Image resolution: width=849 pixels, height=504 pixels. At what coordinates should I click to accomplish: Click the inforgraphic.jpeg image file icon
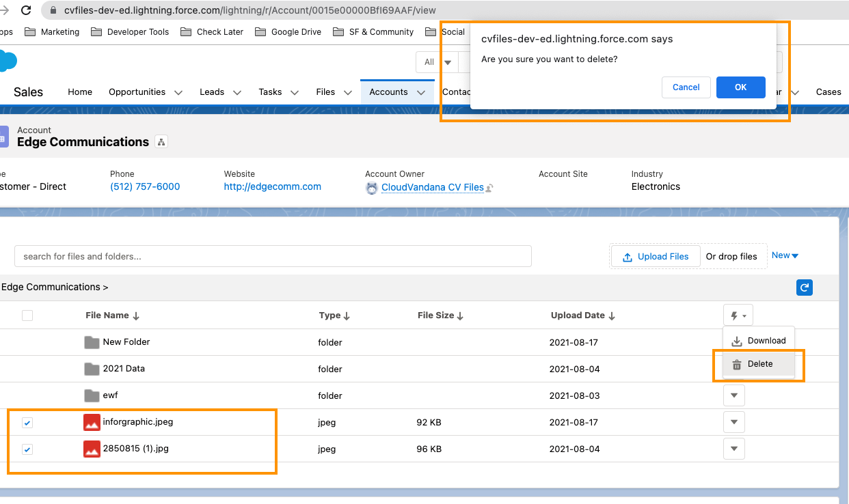click(92, 422)
